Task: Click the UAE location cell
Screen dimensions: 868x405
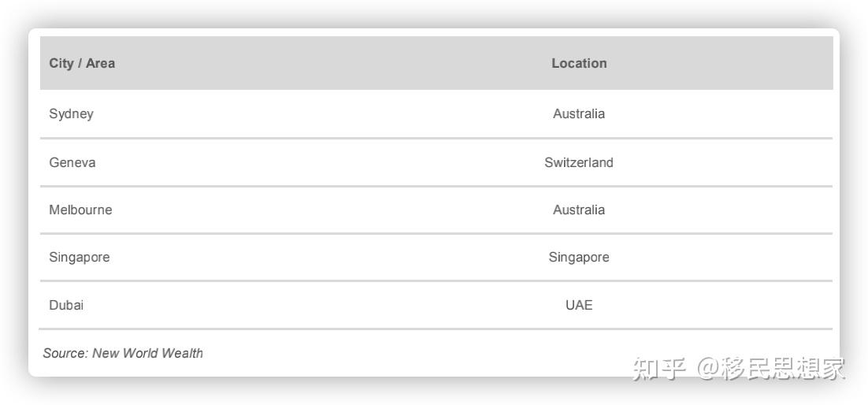Action: click(x=579, y=306)
